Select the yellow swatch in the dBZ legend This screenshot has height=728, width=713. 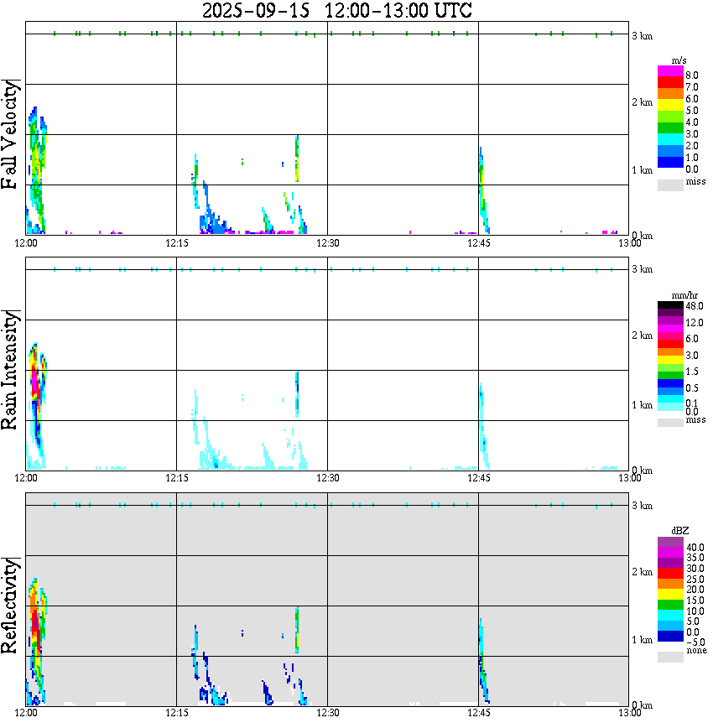coord(670,595)
